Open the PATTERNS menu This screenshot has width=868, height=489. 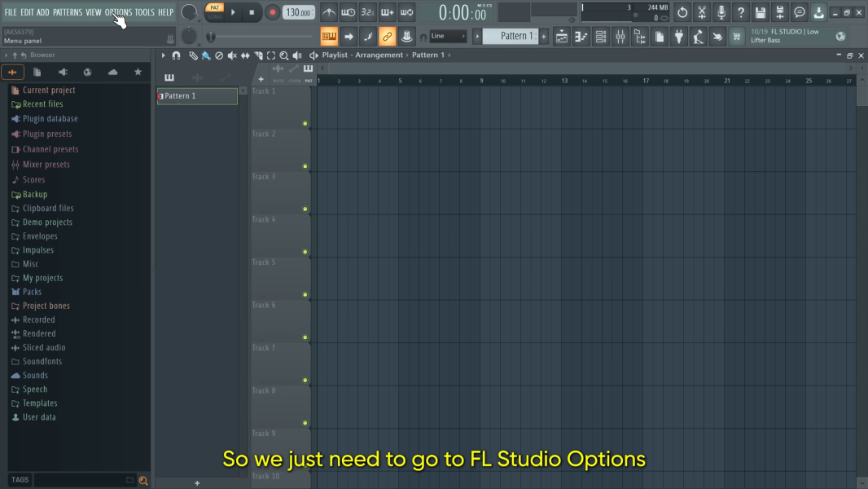[x=68, y=12]
